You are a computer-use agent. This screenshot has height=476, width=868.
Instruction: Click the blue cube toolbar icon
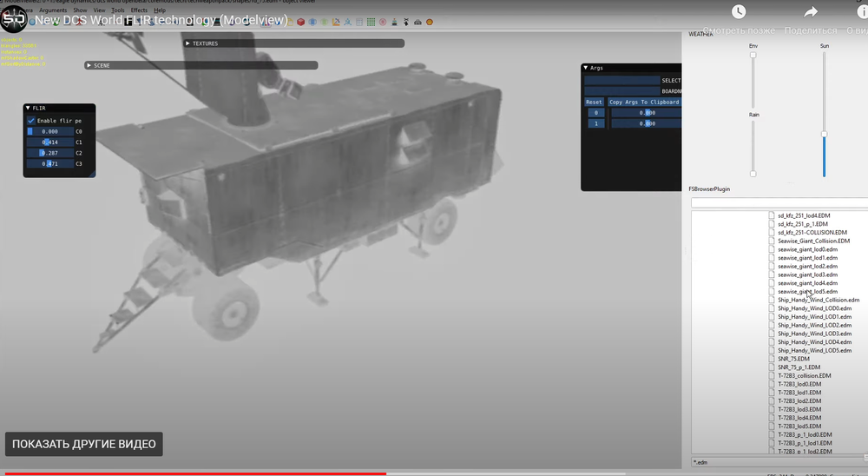pos(312,23)
